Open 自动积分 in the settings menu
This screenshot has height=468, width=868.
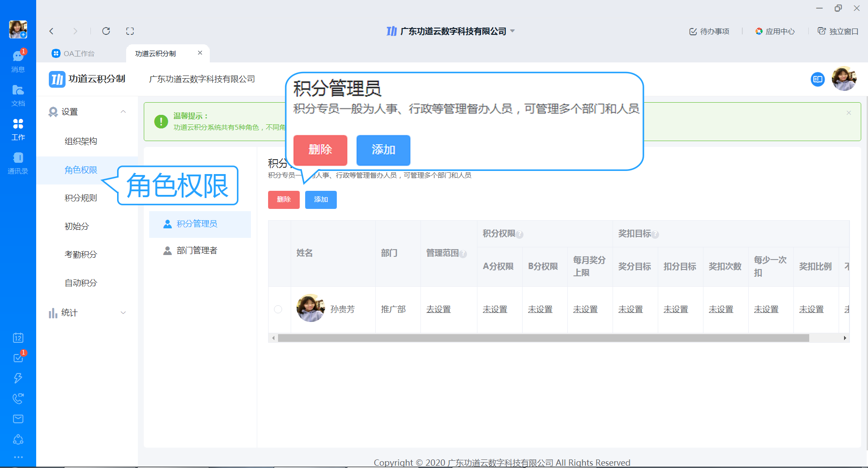(x=81, y=283)
